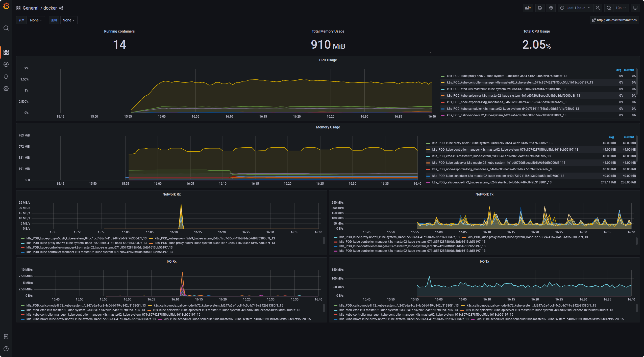Image resolution: width=644 pixels, height=357 pixels.
Task: Click the General folder breadcrumb
Action: (31, 8)
